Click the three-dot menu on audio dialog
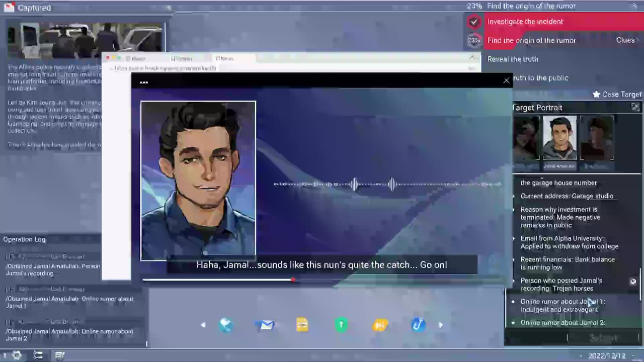 (144, 82)
